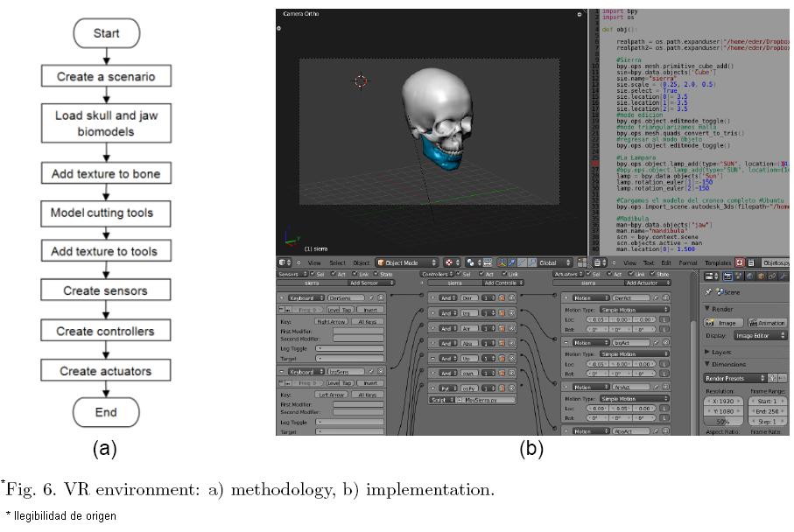Click the red run script icon

click(x=739, y=262)
